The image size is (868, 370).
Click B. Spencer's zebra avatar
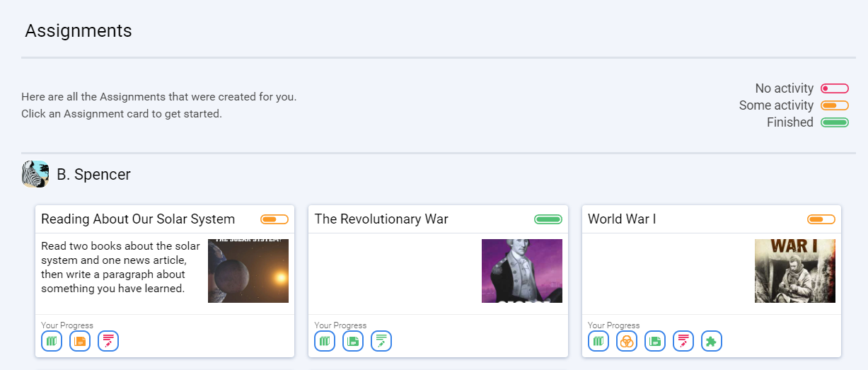coord(35,174)
